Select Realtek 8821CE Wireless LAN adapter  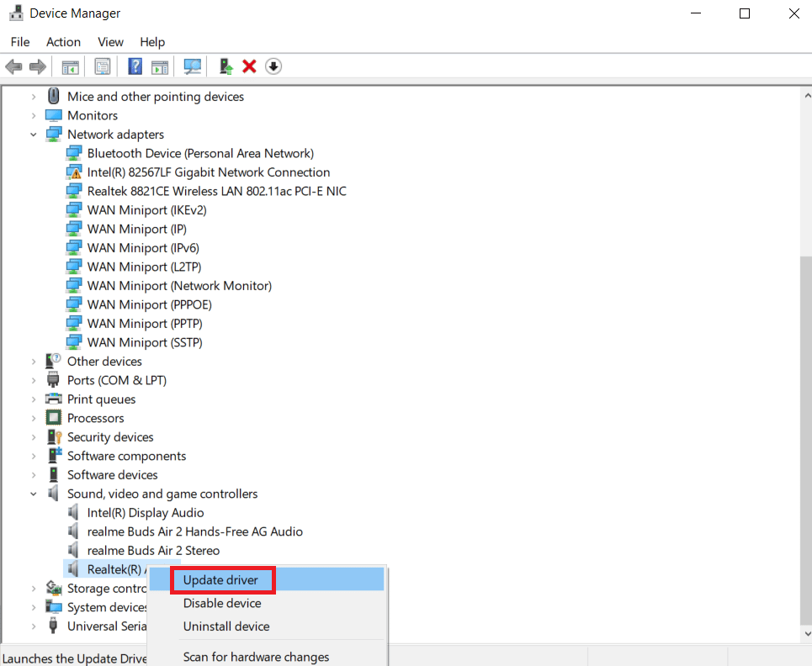click(x=216, y=191)
